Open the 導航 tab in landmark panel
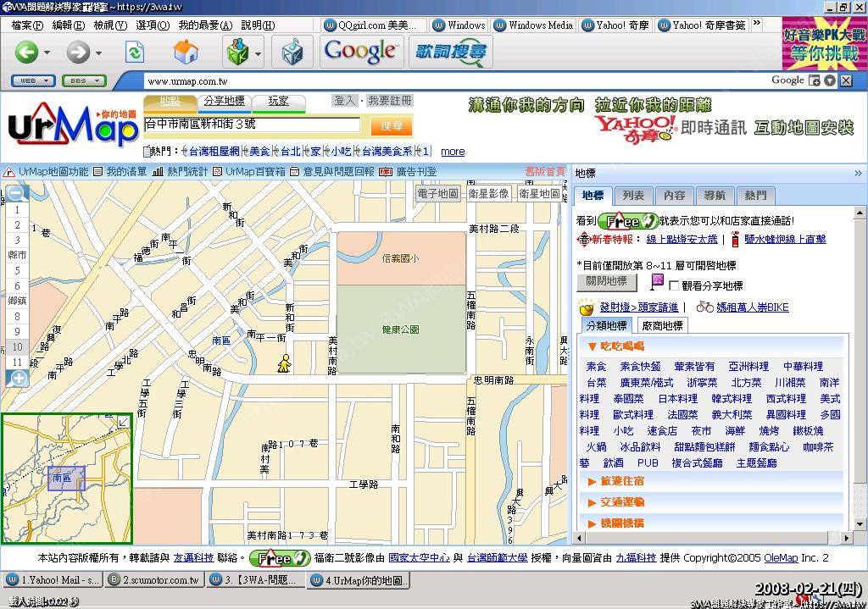Screen dimensions: 868x609 tap(715, 196)
